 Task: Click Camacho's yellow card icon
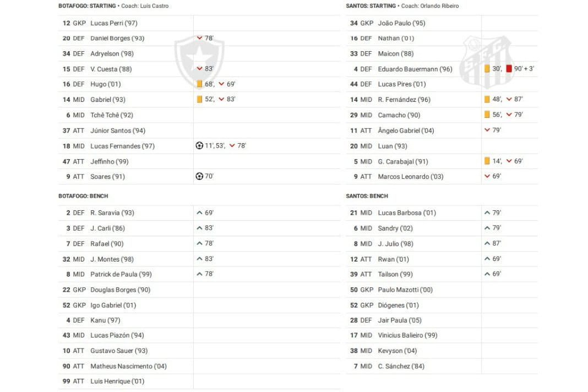click(487, 115)
